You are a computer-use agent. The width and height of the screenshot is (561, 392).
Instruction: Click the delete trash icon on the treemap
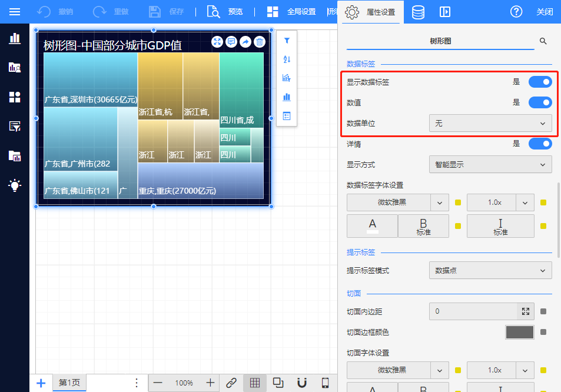(x=260, y=42)
